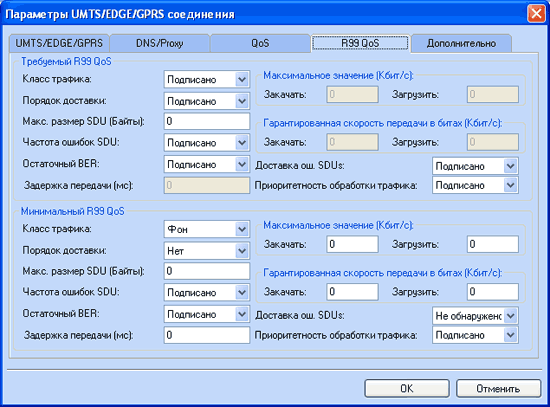Viewport: 550px width, 407px height.
Task: Confirm settings with the OK button
Action: [x=407, y=388]
